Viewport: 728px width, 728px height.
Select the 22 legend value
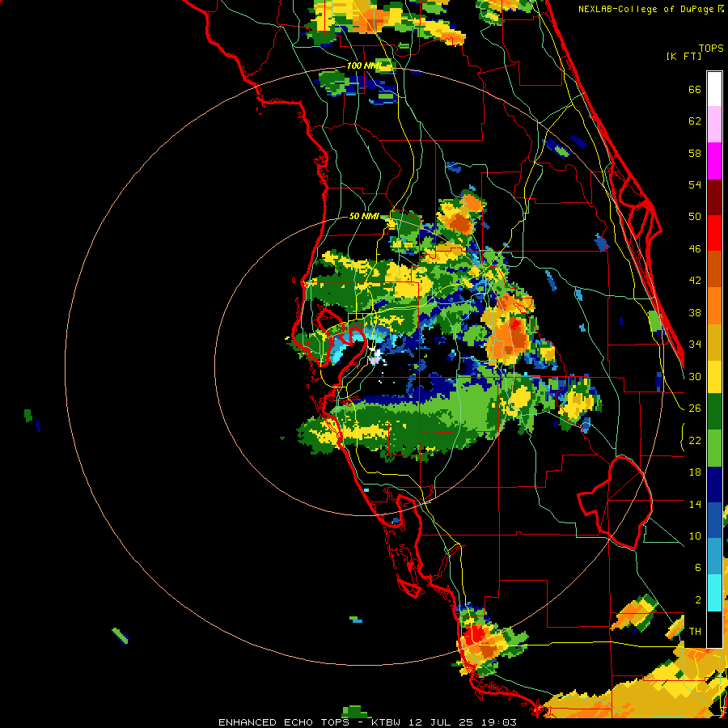click(x=695, y=440)
